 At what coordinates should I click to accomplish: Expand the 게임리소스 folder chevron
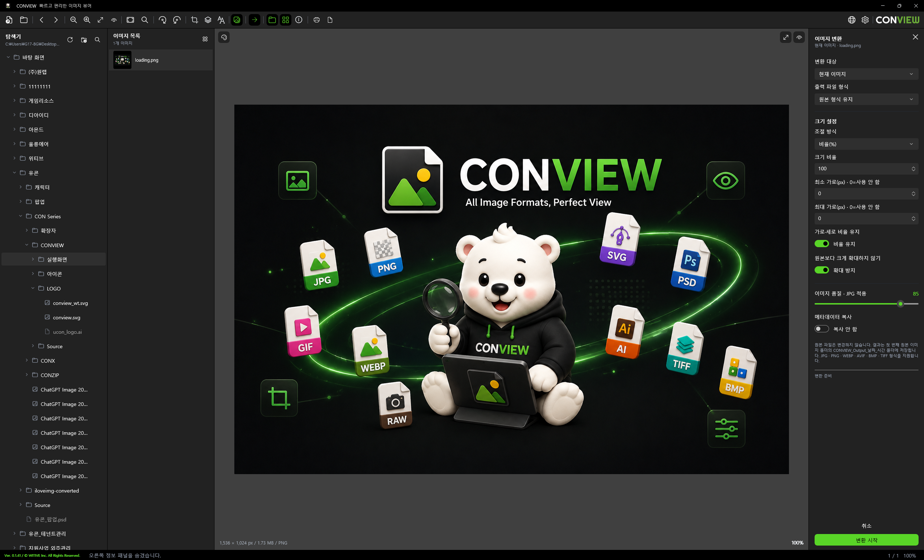14,100
